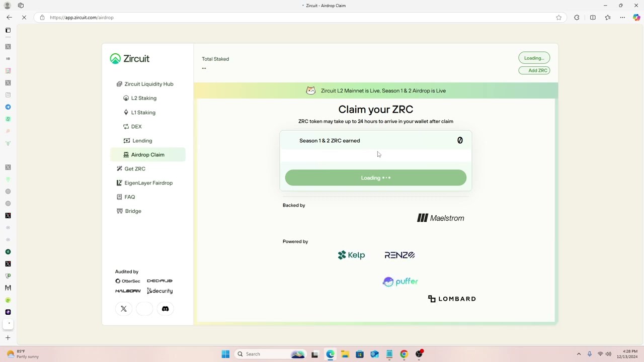Open the Copilot sidebar icon
Viewport: 644px width, 362px height.
[x=636, y=17]
